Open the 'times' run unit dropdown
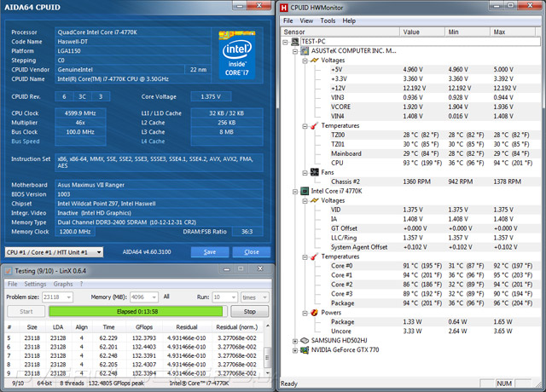Viewport: 546px width, 392px height. (x=253, y=297)
